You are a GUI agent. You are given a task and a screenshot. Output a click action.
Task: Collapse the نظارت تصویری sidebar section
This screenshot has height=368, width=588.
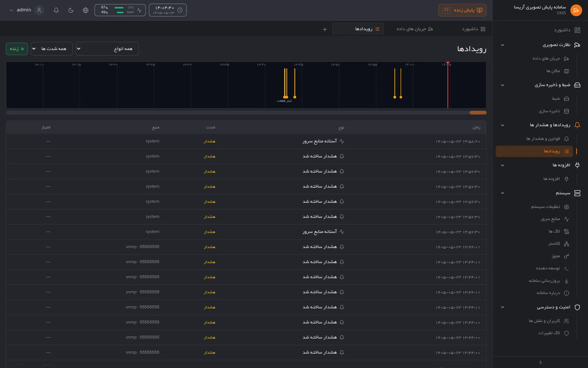point(502,45)
